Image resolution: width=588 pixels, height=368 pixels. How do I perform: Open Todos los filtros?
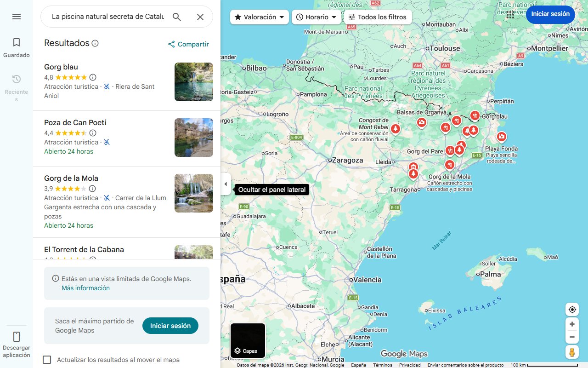(378, 17)
